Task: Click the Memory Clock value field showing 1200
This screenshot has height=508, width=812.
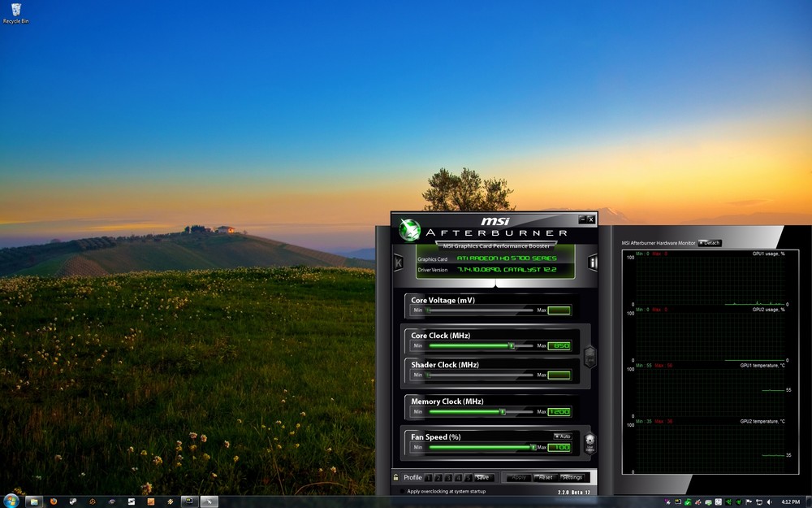Action: (x=559, y=411)
